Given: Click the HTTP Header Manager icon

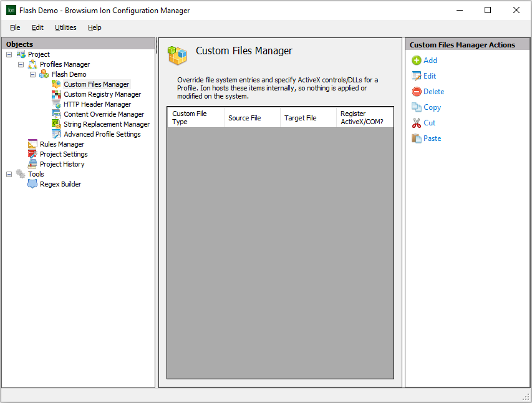Looking at the screenshot, I should tap(56, 104).
